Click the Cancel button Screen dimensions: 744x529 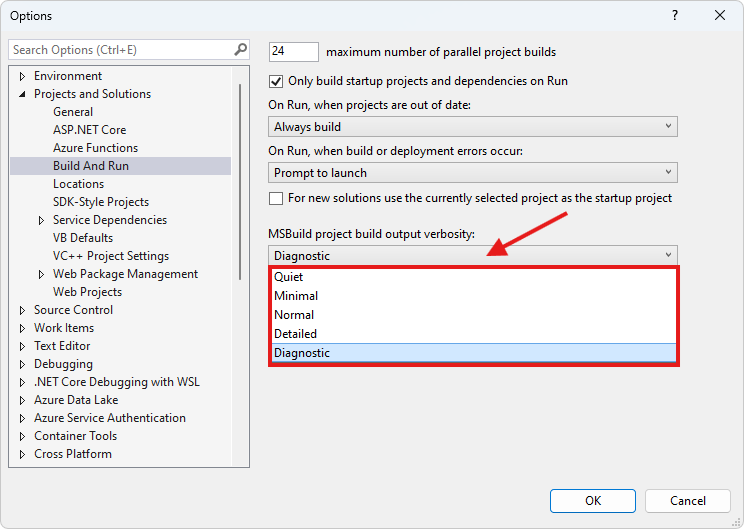tap(688, 501)
